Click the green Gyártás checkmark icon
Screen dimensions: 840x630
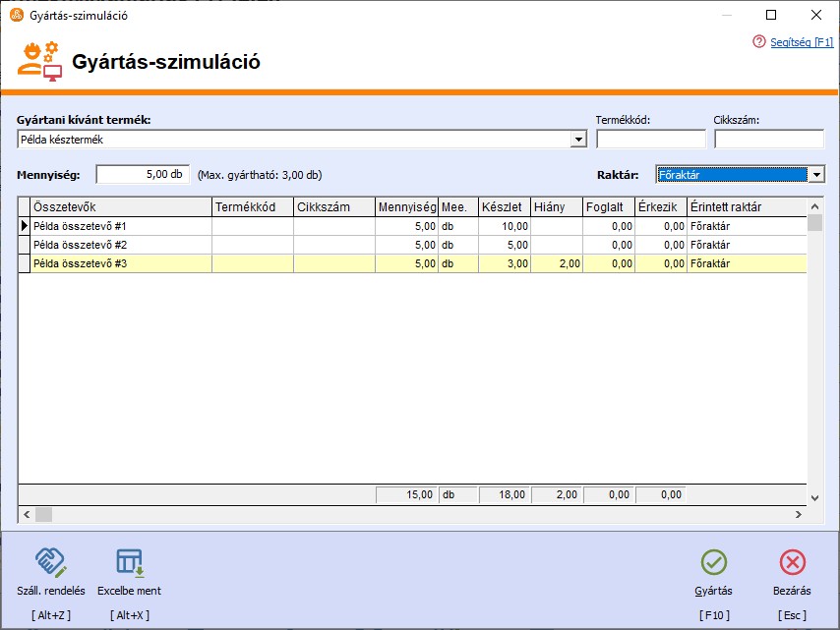[713, 562]
